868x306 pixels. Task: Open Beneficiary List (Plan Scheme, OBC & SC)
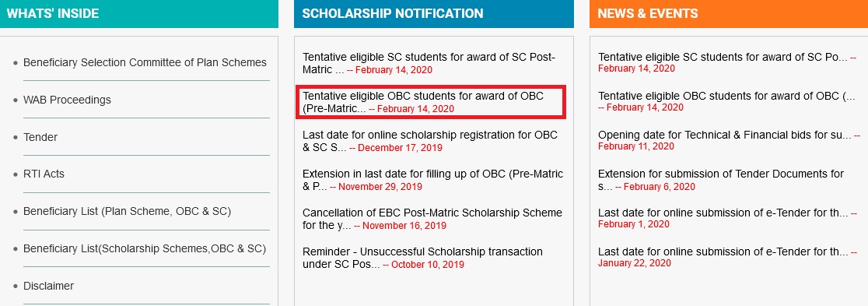tap(128, 211)
